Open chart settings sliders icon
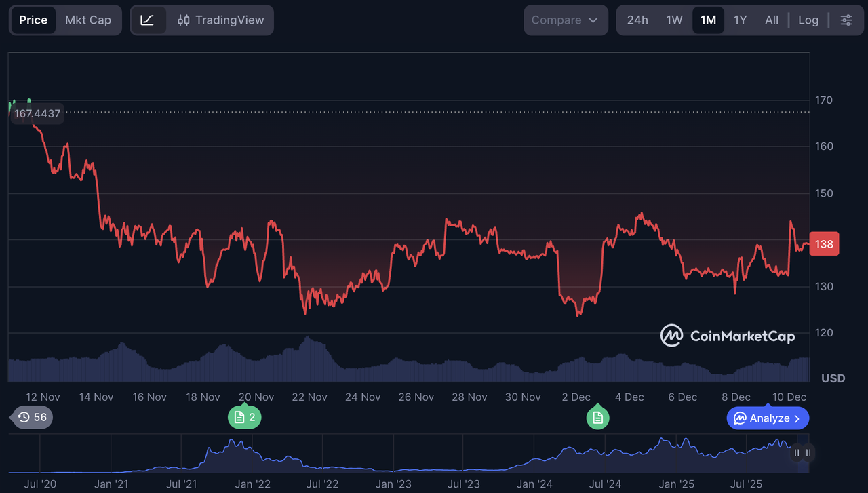The image size is (868, 493). click(x=846, y=20)
